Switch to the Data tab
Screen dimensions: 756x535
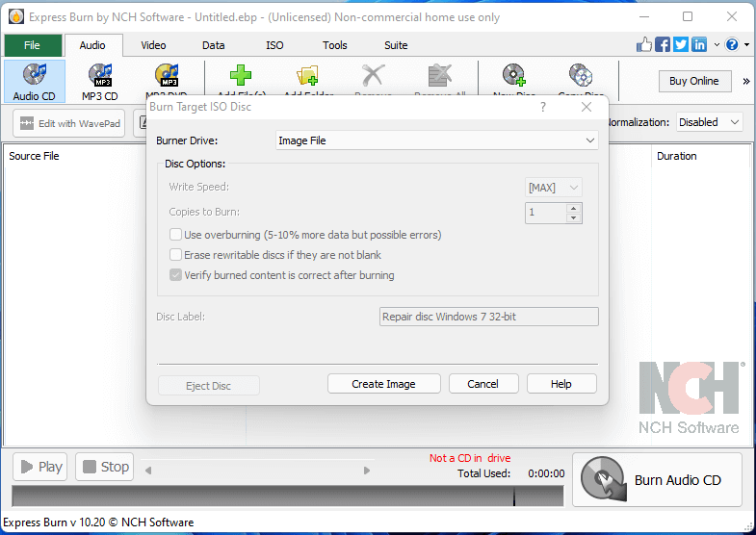(x=214, y=45)
